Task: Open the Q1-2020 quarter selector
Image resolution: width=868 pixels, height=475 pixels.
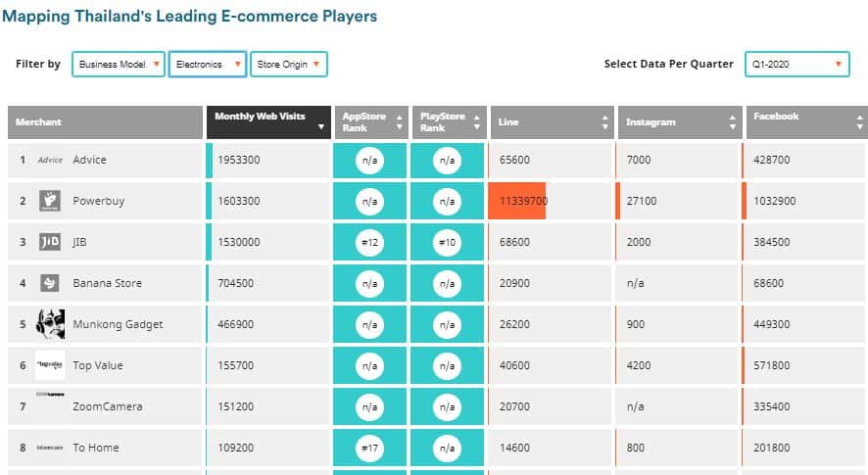Action: 796,65
